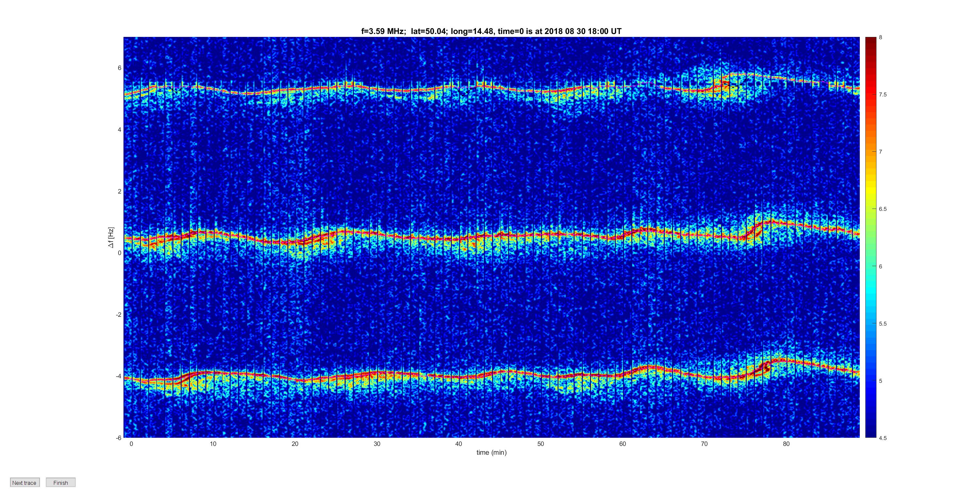Click the x-axis tick label 0
Screen dimensions: 980x492
(x=131, y=444)
